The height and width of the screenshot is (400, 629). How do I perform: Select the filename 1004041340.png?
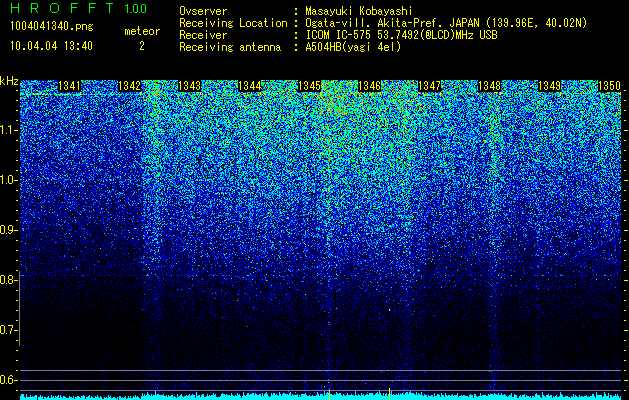click(x=51, y=26)
